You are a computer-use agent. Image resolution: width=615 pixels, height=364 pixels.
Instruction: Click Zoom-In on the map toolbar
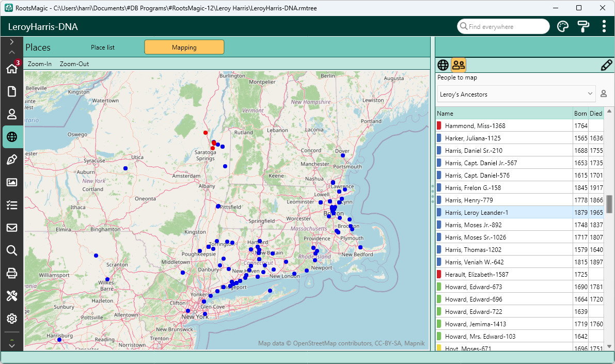tap(40, 64)
